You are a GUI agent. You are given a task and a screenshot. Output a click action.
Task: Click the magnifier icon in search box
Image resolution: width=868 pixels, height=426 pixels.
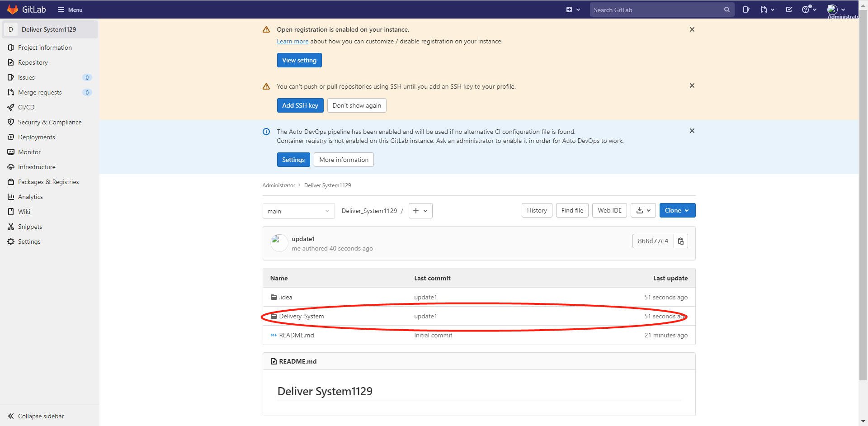click(726, 9)
